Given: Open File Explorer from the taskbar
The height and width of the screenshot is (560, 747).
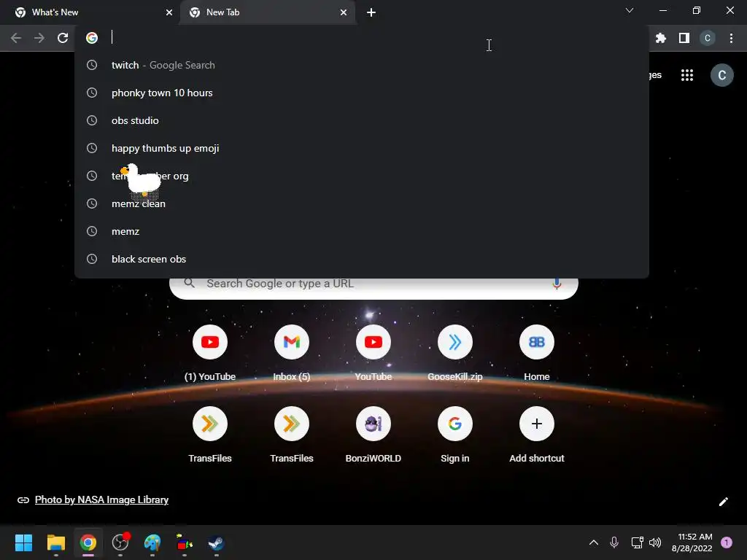Looking at the screenshot, I should (x=55, y=542).
